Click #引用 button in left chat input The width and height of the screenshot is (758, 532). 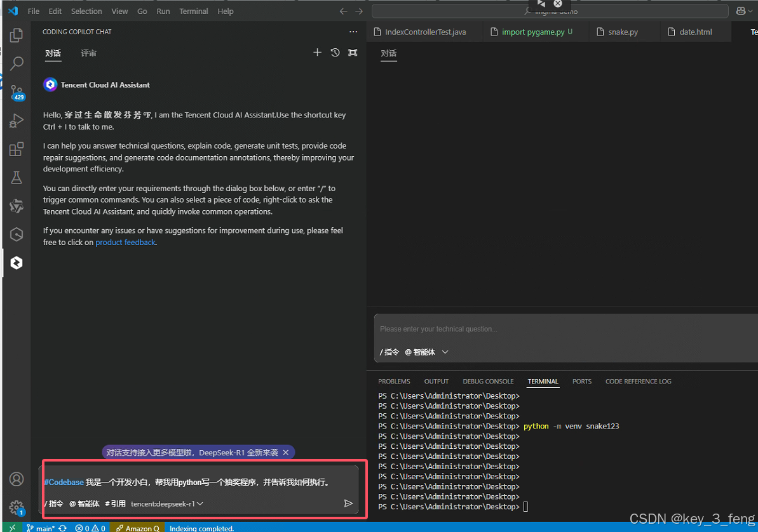[x=115, y=503]
